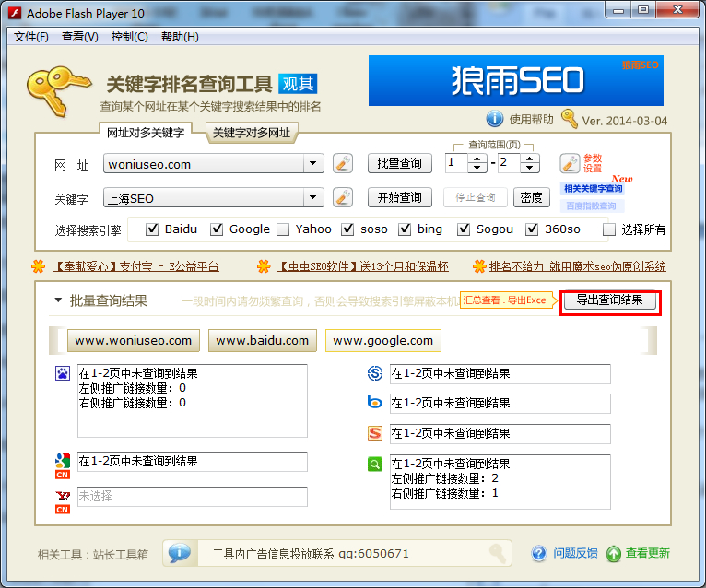The width and height of the screenshot is (706, 588).
Task: Click the 关键字 input with 上海SEO
Action: (204, 198)
